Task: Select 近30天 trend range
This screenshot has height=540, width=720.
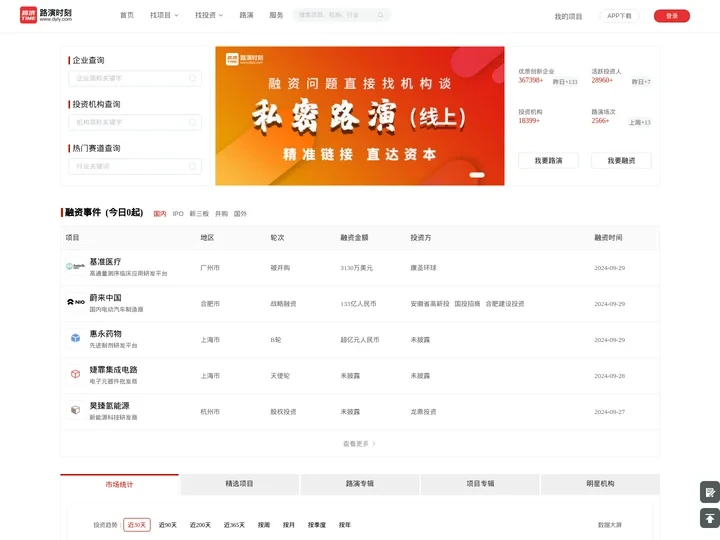Action: 137,525
